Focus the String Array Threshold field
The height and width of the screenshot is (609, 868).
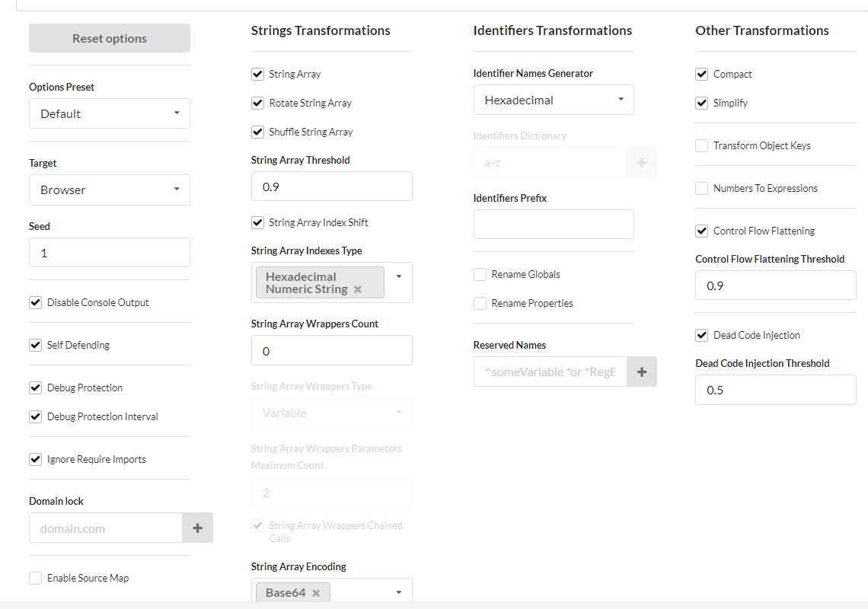(331, 187)
